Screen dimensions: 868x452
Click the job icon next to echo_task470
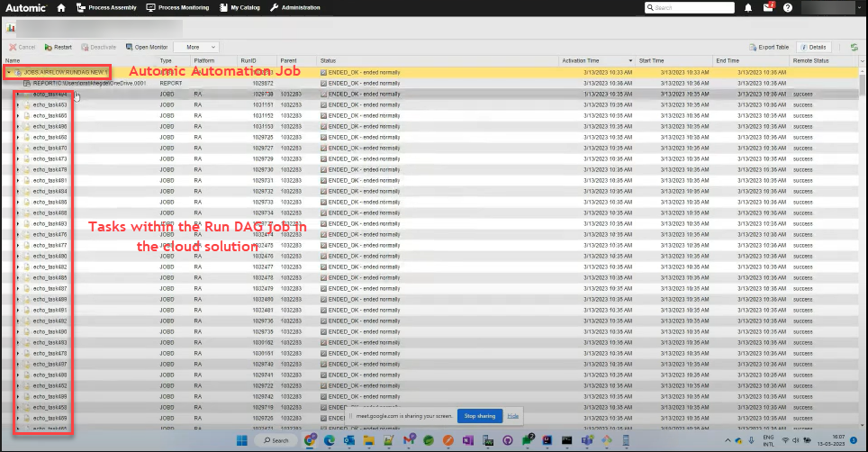coord(27,149)
